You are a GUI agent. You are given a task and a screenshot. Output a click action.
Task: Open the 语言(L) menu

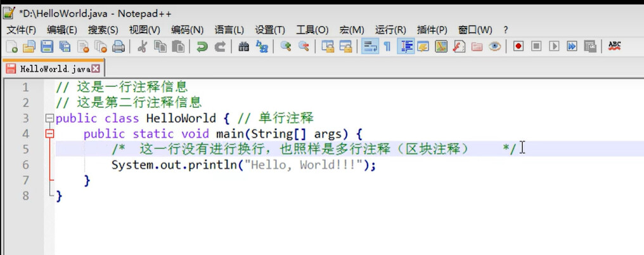pos(229,30)
